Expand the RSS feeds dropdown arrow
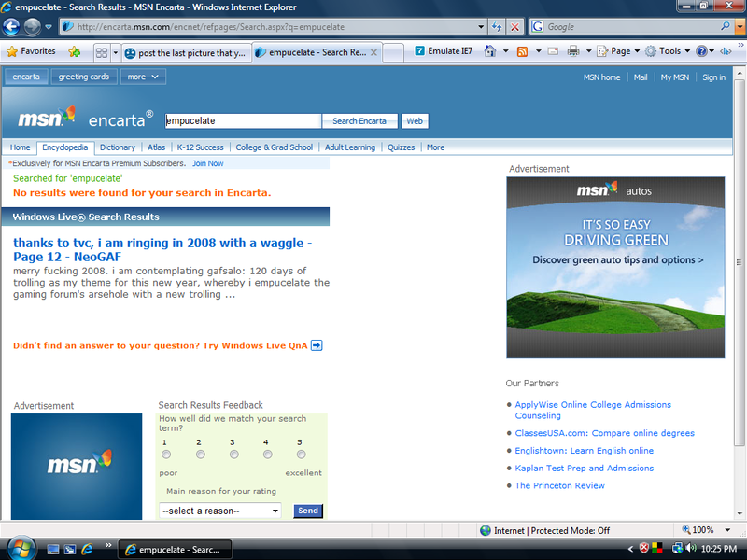The height and width of the screenshot is (560, 747). point(539,51)
